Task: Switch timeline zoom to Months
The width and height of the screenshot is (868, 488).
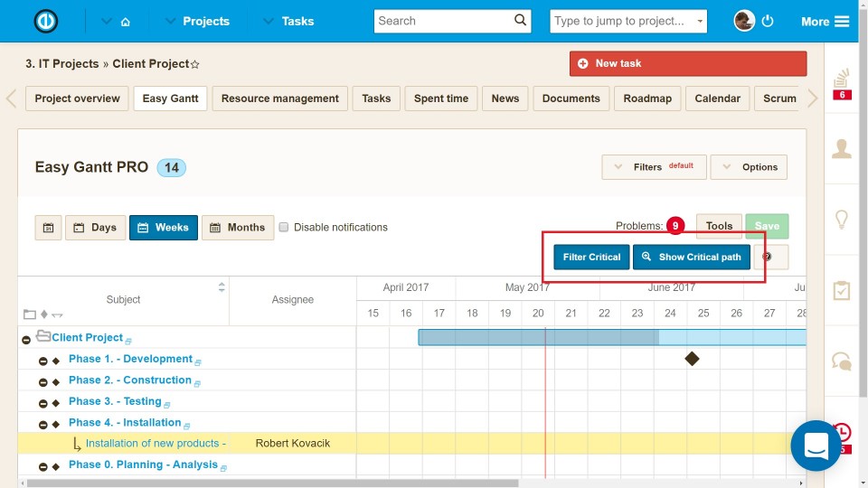Action: [x=238, y=228]
